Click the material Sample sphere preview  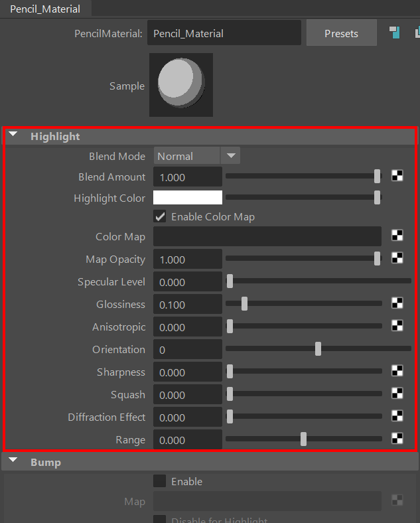[x=181, y=85]
